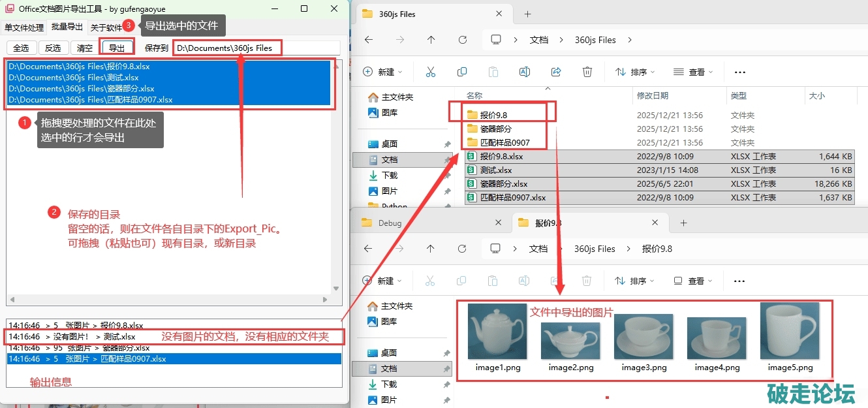Switch to the 单文件处理 tab
This screenshot has height=408, width=868.
click(x=24, y=27)
